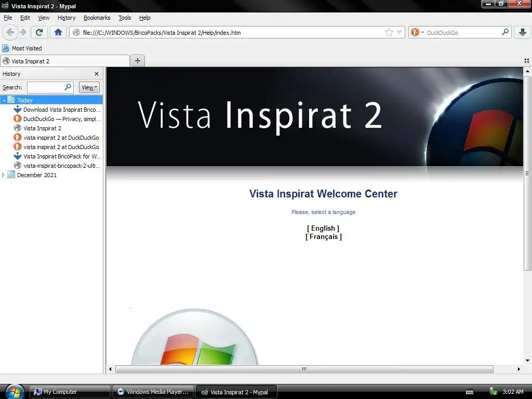This screenshot has height=399, width=532.
Task: Click the History sidebar search field
Action: 46,87
